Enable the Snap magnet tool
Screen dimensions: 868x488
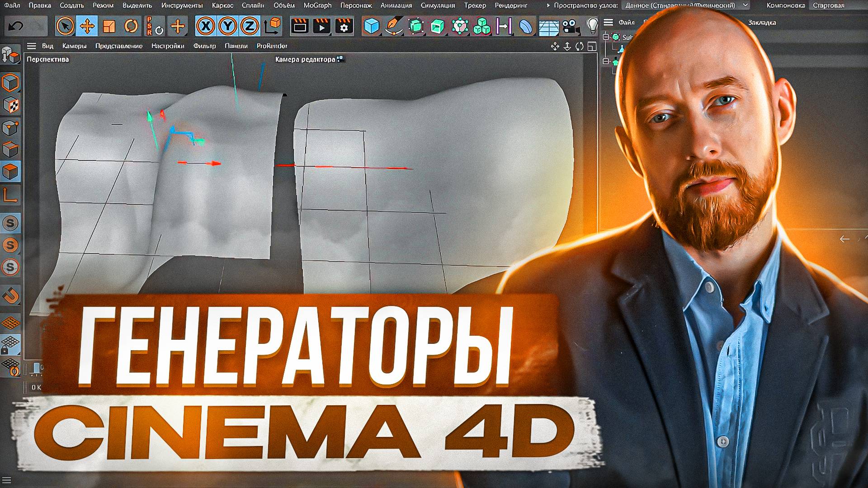tap(10, 295)
